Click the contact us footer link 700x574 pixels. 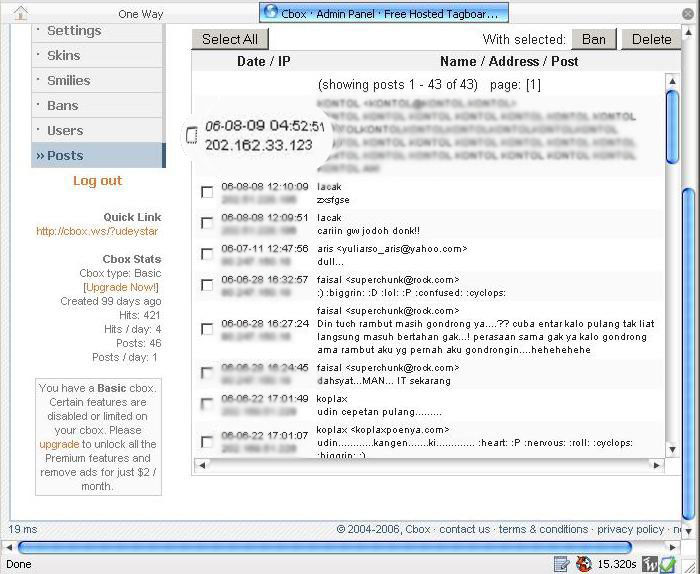click(x=464, y=529)
